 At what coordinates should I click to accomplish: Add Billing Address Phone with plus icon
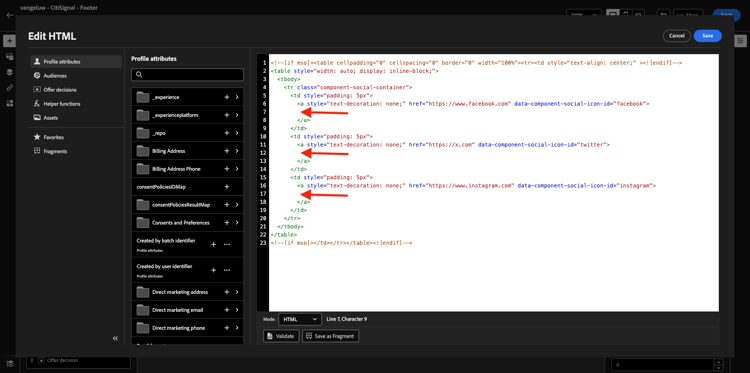[227, 169]
